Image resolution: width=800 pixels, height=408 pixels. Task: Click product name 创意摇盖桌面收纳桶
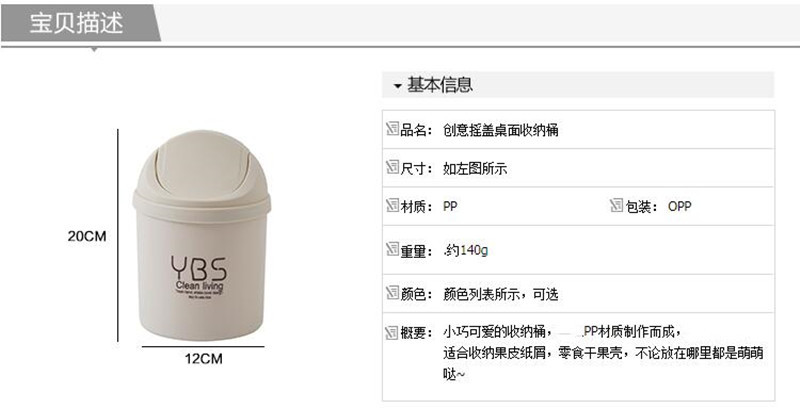pos(501,130)
